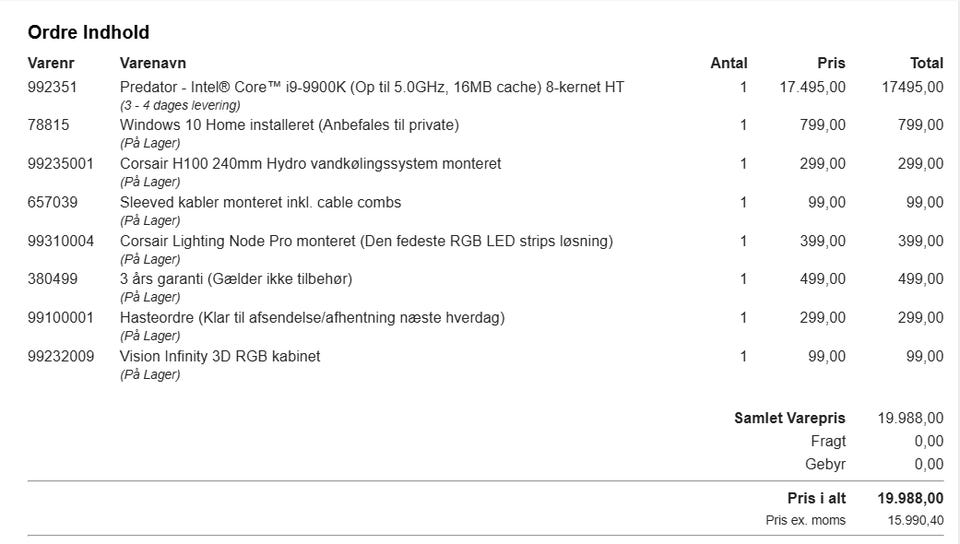
Task: Select the 3 års garanti item
Action: click(x=236, y=279)
